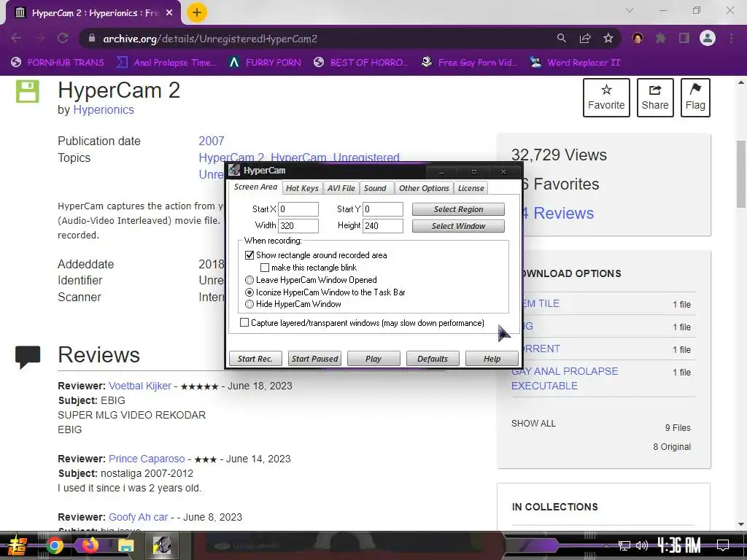The width and height of the screenshot is (747, 560).
Task: Open the Sound tab
Action: tap(375, 188)
